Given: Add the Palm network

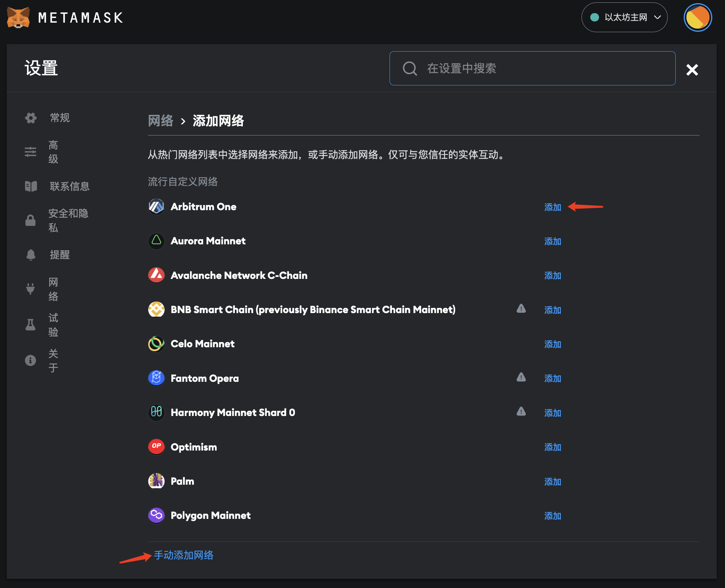Looking at the screenshot, I should click(552, 482).
